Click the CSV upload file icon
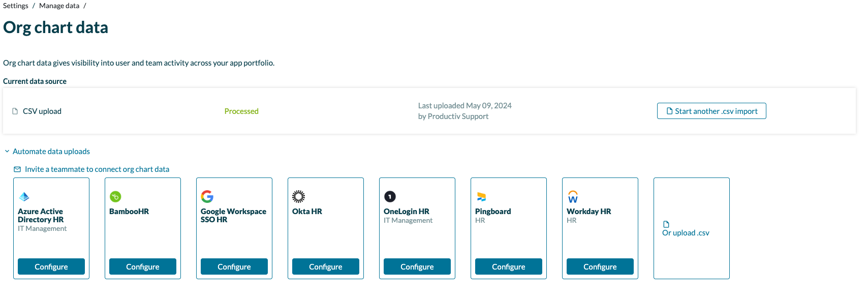Screen dimensions: 868x297 [x=15, y=111]
